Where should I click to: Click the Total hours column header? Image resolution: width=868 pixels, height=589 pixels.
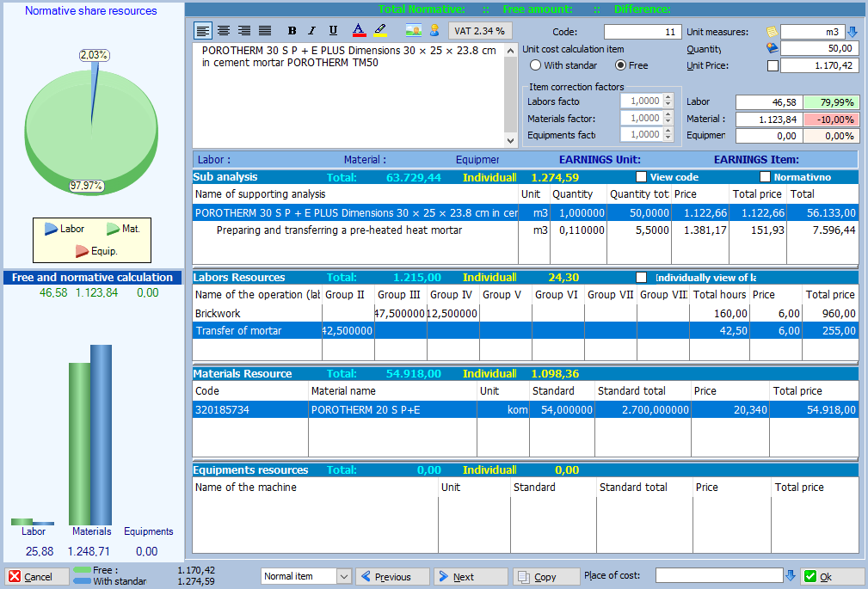(x=719, y=294)
